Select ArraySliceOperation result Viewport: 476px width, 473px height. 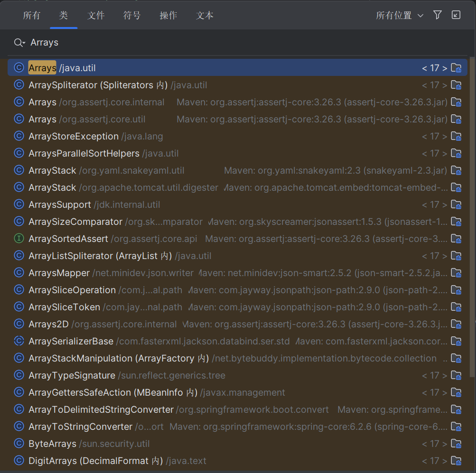coord(237,290)
